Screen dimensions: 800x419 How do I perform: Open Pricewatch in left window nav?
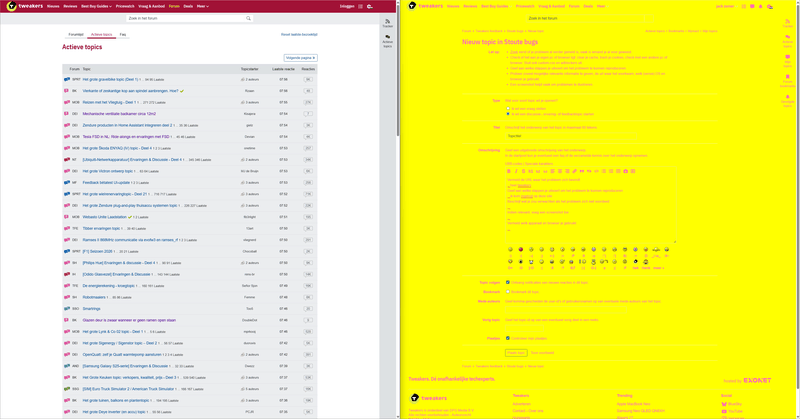pyautogui.click(x=125, y=7)
